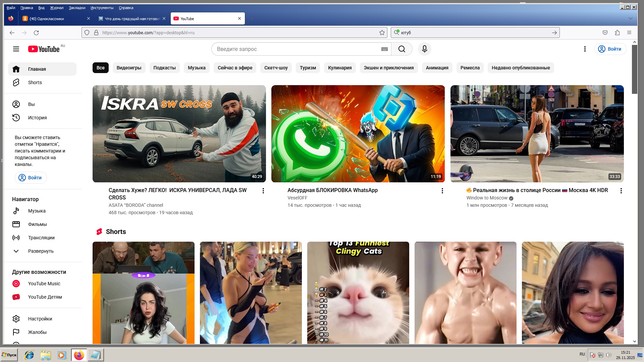Open the ASATA “BORODA” channel link
The height and width of the screenshot is (362, 644).
click(136, 205)
